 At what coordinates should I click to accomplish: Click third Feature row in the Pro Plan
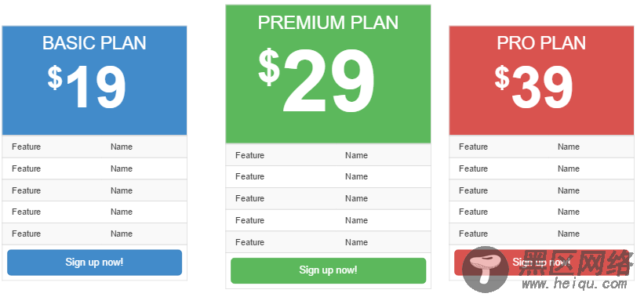[541, 190]
